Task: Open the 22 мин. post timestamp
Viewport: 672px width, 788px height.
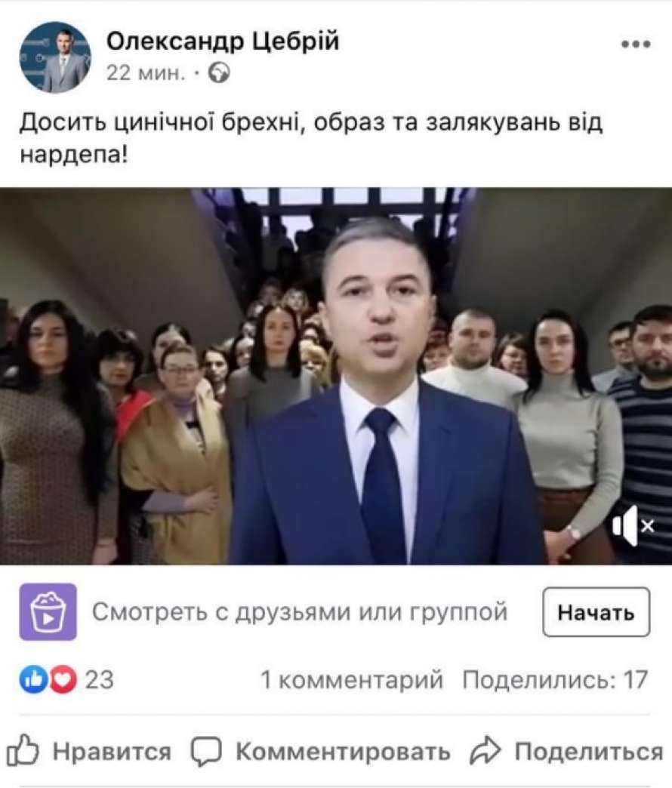Action: pos(146,73)
